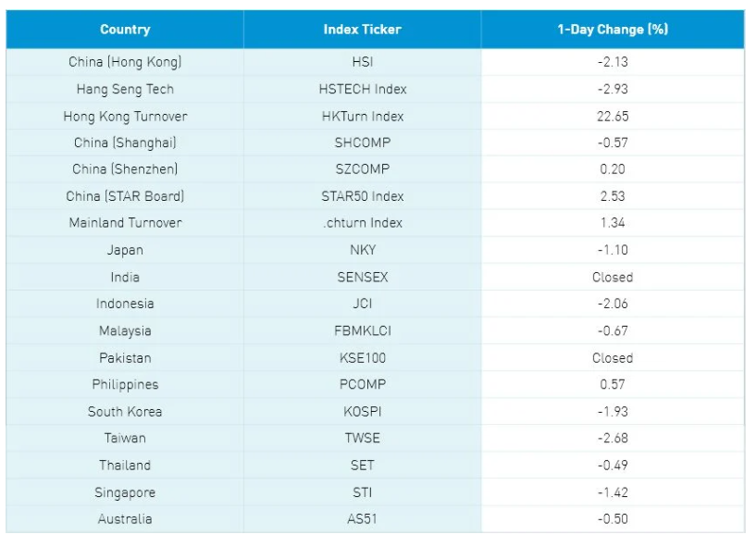Viewport: 756px width, 547px height.
Task: Click the China (Shenzhen) row label
Action: pos(125,169)
